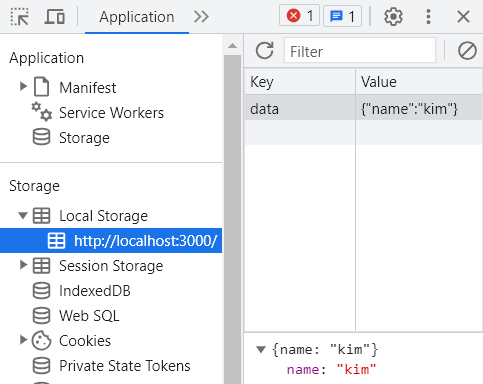Click the Storage section heading
Viewport: 483px width, 384px height.
click(34, 186)
